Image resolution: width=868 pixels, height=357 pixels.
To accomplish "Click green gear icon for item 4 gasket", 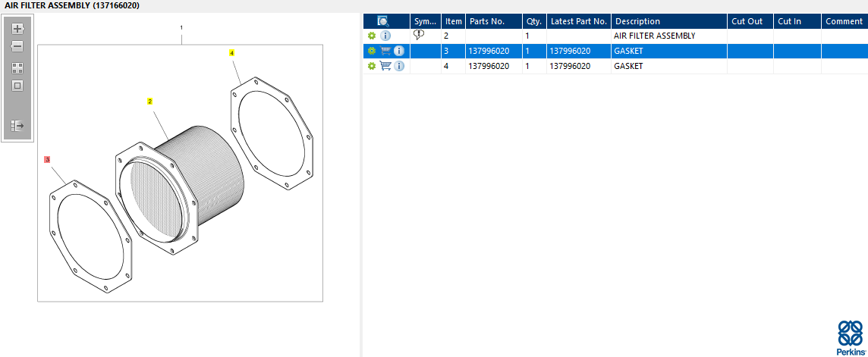I will 372,66.
